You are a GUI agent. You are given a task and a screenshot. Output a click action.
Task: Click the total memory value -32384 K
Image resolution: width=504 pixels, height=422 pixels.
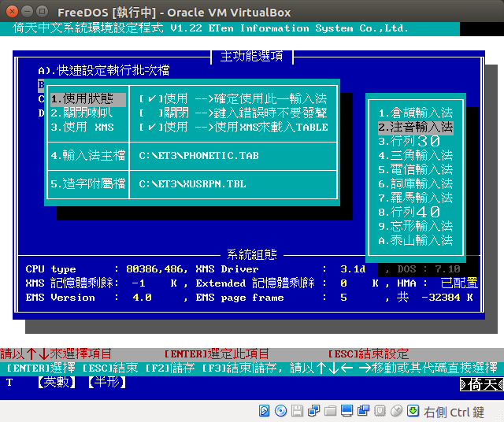pos(447,298)
